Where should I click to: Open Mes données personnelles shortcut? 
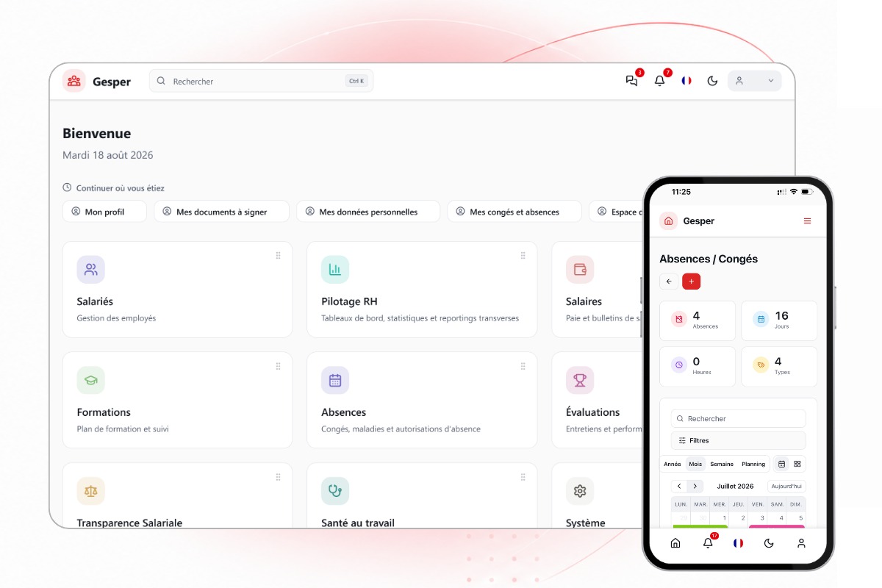click(368, 212)
